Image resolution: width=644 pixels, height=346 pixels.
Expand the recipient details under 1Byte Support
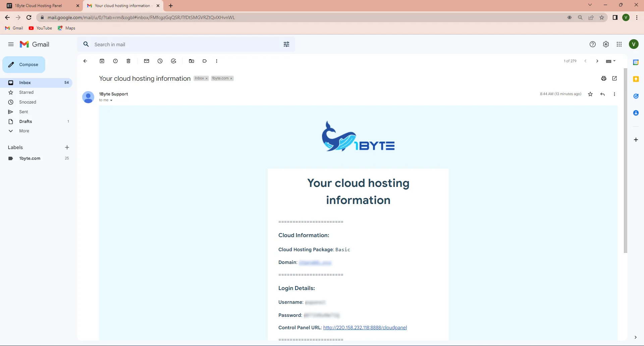pos(111,100)
